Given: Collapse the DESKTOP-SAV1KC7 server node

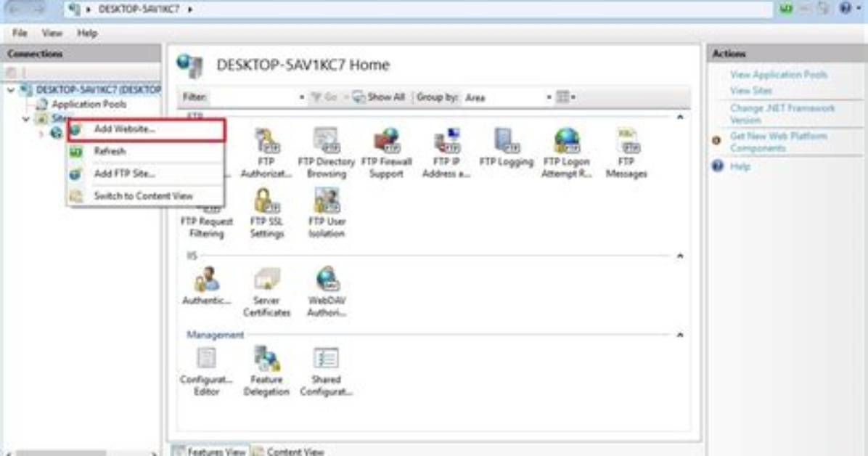Looking at the screenshot, I should pyautogui.click(x=11, y=90).
